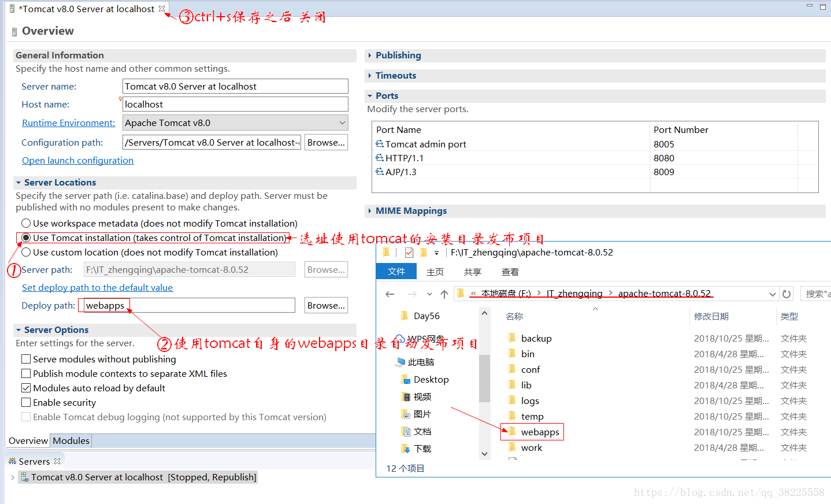Browse for Configuration path
The height and width of the screenshot is (504, 831).
click(x=326, y=142)
